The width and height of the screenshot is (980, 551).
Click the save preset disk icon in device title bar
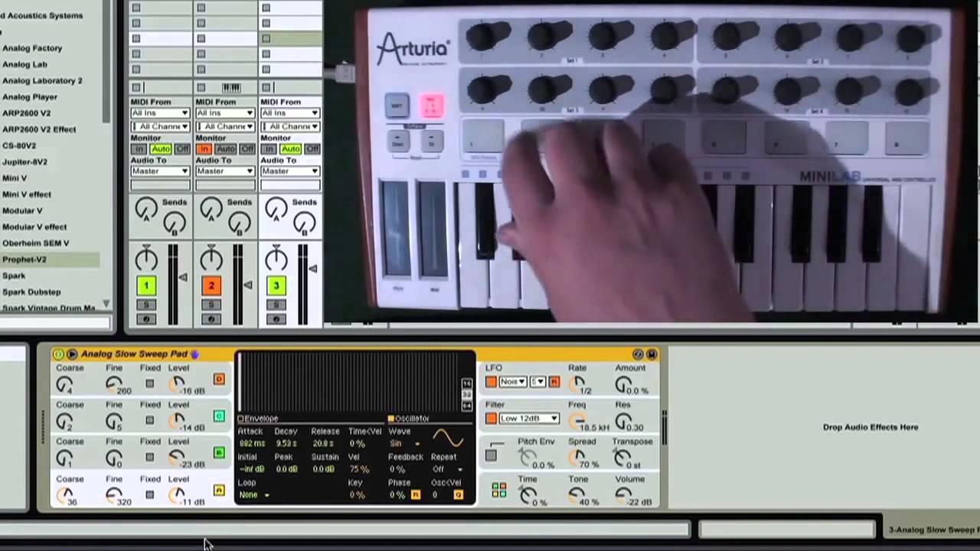coord(652,354)
